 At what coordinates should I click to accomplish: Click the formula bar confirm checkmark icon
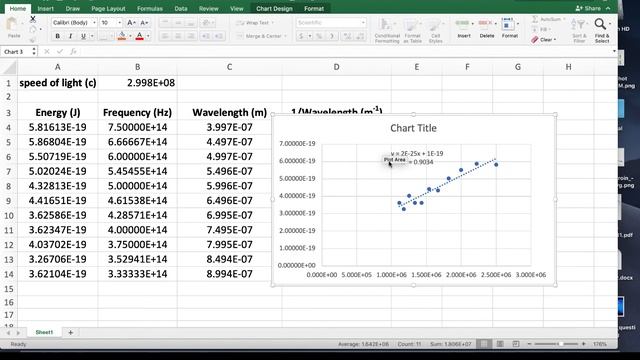click(60, 51)
